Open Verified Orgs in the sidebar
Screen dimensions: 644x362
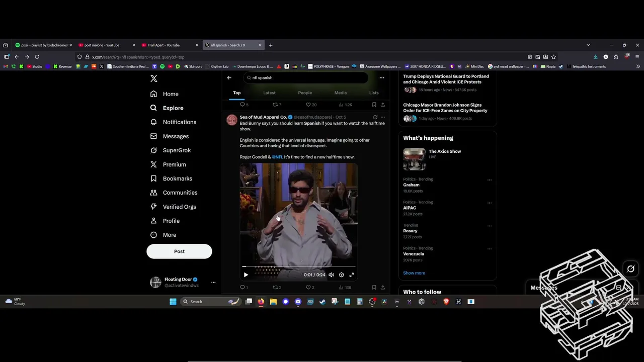[173, 207]
